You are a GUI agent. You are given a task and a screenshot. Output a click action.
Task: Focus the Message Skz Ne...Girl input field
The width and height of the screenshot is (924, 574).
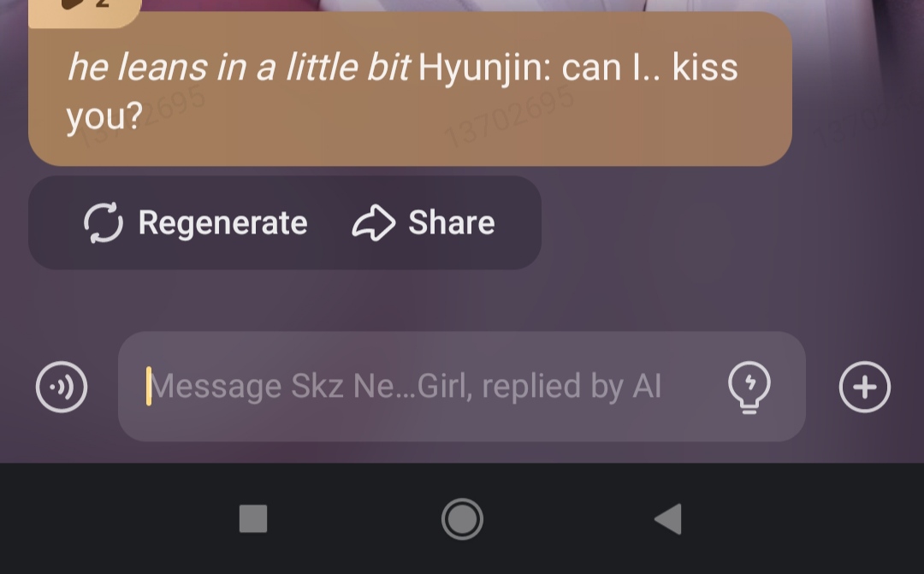click(428, 387)
